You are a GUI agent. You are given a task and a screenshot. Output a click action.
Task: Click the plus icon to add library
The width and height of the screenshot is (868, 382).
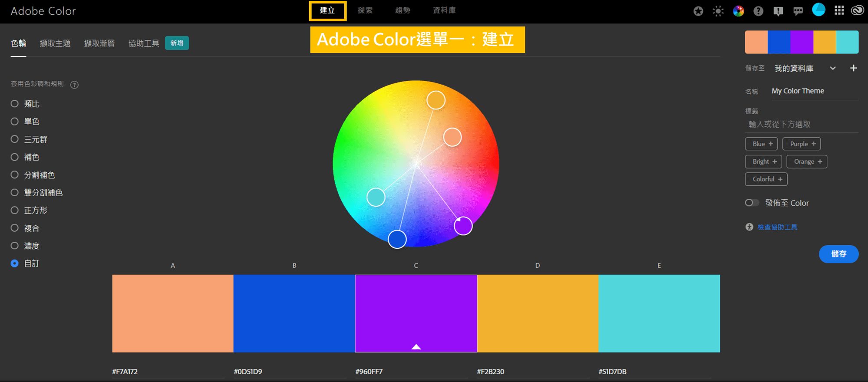(x=853, y=68)
